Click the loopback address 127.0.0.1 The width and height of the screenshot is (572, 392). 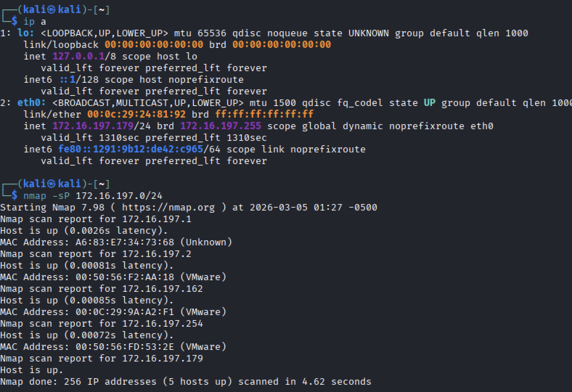click(78, 56)
